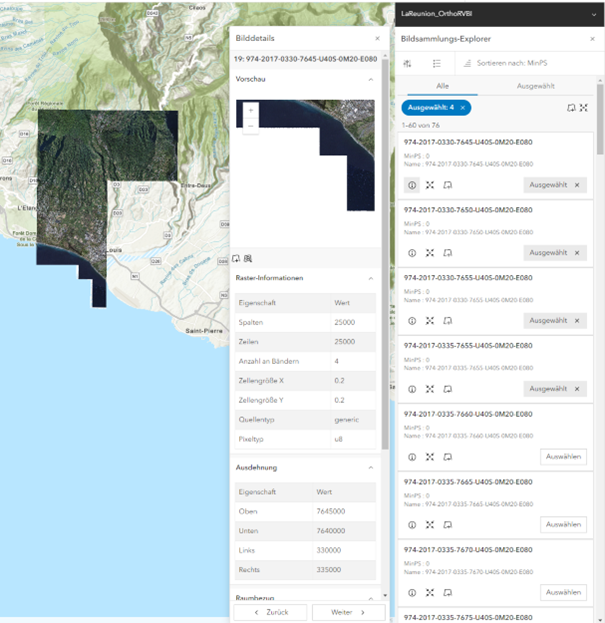Click the zoom-to-image icon below preview

coord(248,259)
